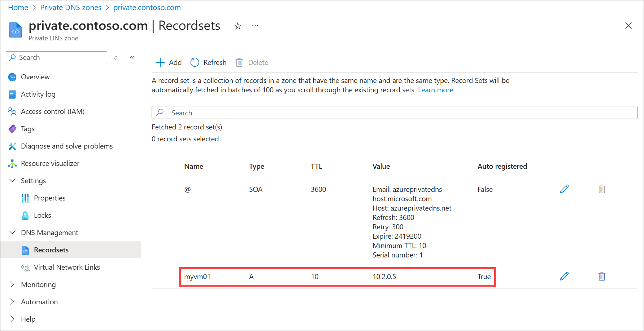Open the star icon to favorite this page

(x=238, y=26)
